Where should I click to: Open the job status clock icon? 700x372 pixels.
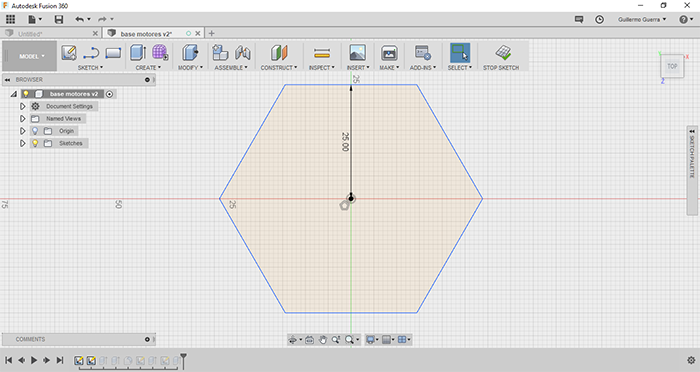(x=600, y=19)
